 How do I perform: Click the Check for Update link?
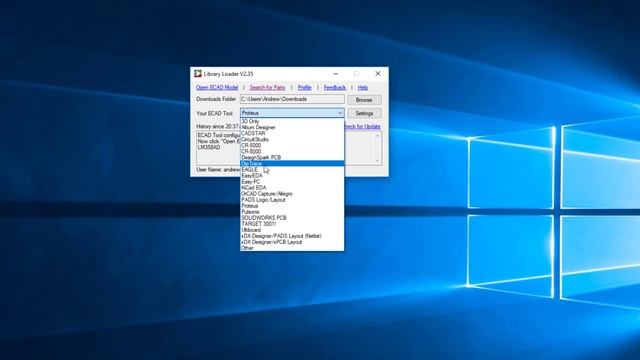coord(362,127)
